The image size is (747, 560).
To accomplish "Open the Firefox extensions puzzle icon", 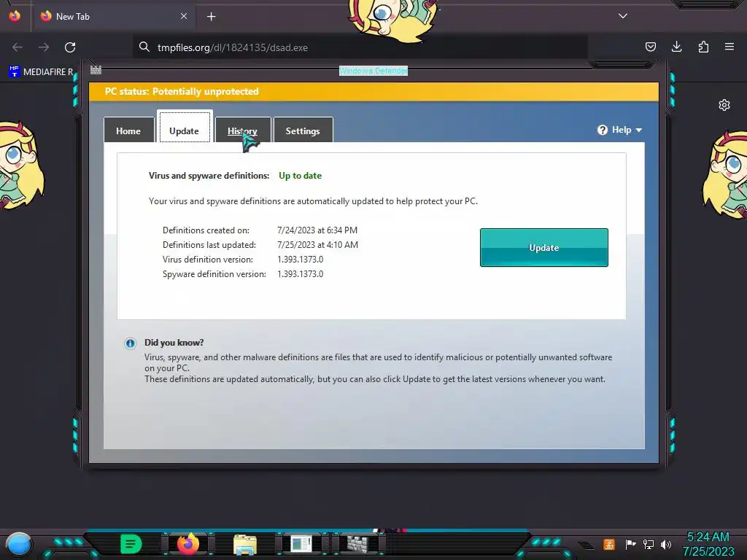I will tap(703, 47).
